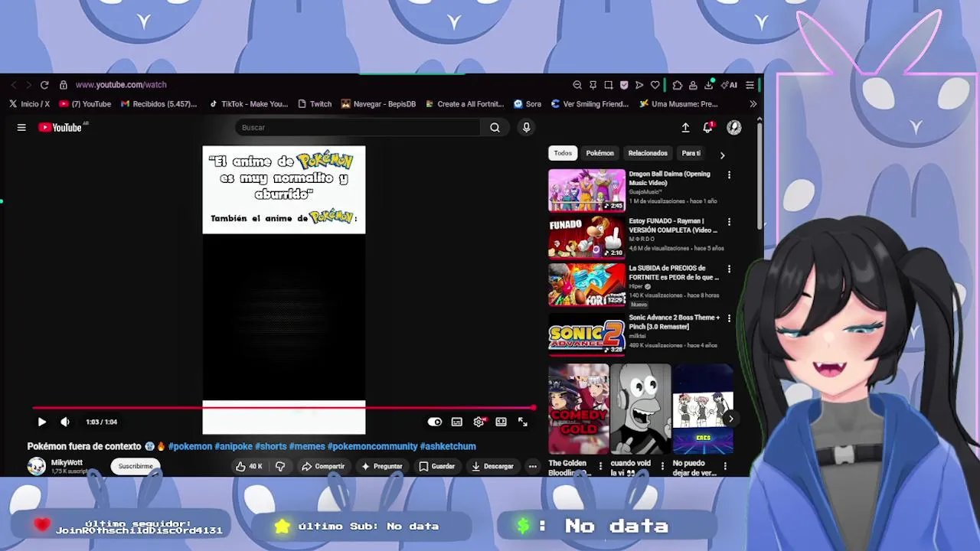Open Fortnite price increase video thumbnail

[586, 285]
